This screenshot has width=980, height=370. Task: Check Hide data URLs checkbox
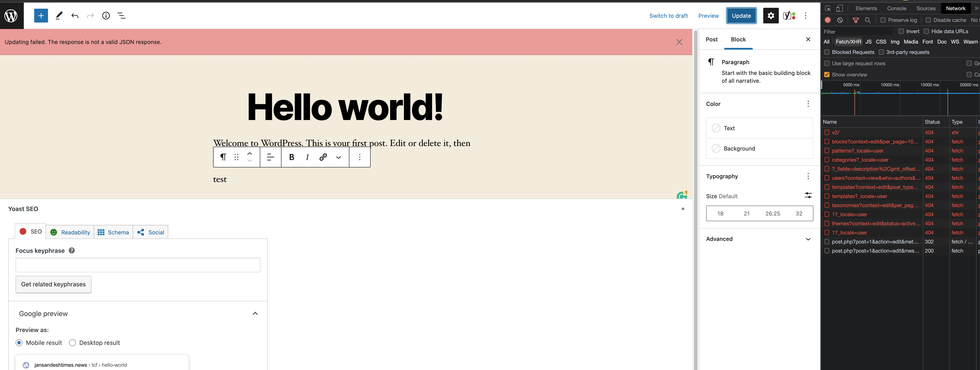(926, 31)
